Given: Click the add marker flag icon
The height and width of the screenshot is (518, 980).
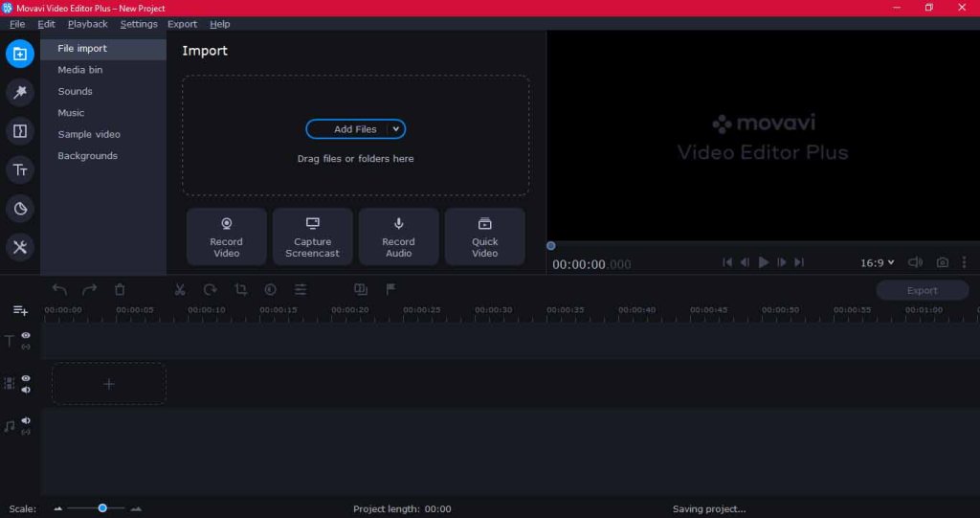Looking at the screenshot, I should click(x=390, y=289).
